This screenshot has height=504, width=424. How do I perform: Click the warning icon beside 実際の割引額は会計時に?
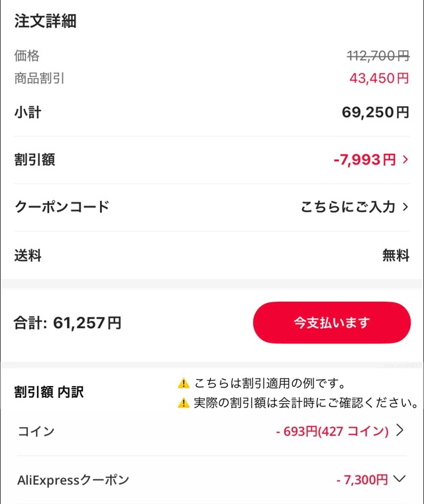pyautogui.click(x=184, y=403)
